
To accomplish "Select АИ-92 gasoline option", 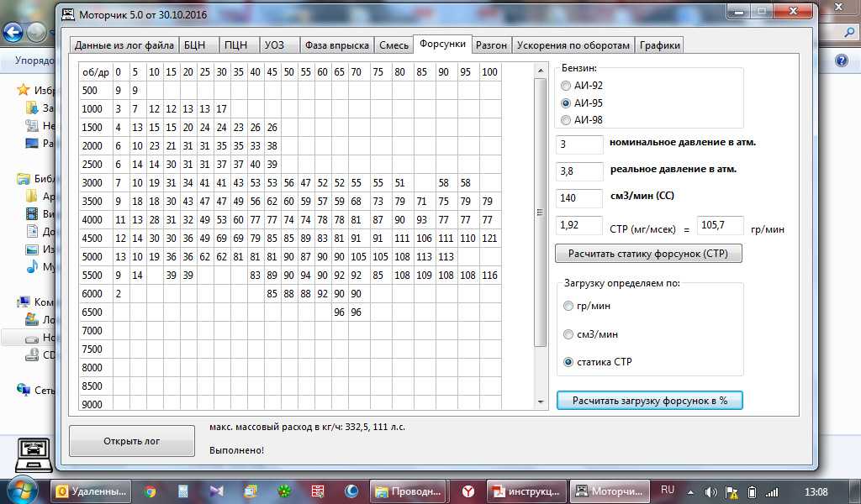I will pyautogui.click(x=566, y=86).
